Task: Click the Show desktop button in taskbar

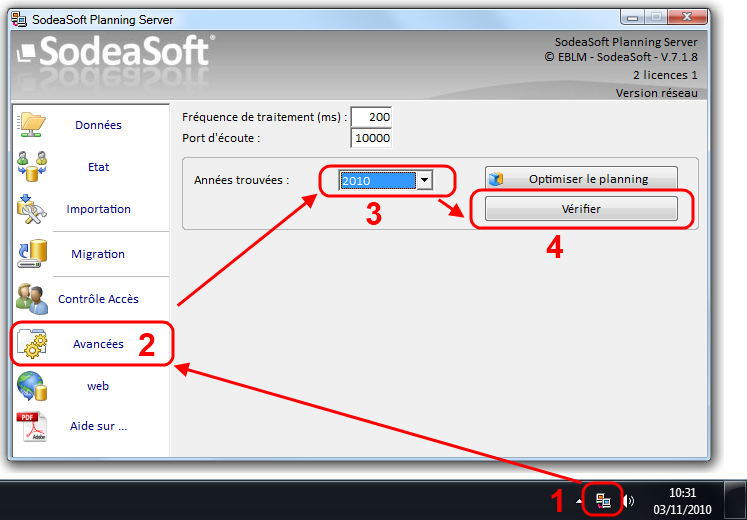Action: (x=735, y=500)
